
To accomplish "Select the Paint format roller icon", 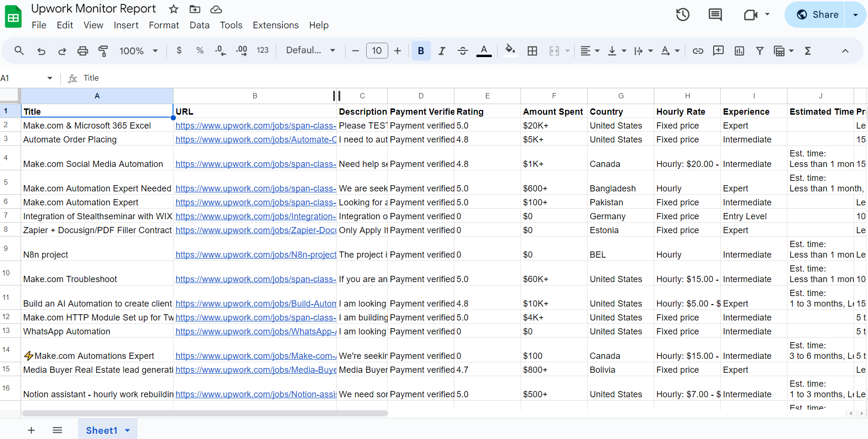I will point(103,51).
